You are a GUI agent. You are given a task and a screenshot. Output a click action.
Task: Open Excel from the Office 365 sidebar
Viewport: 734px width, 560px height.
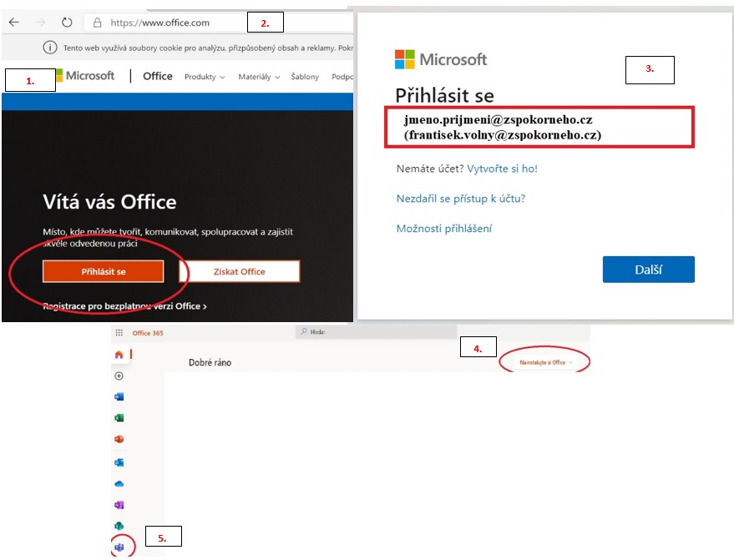tap(119, 418)
